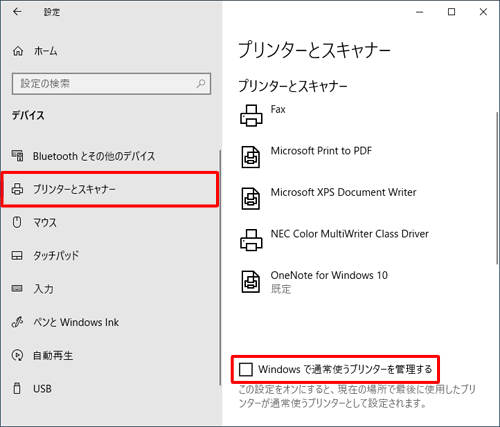The image size is (500, 427).
Task: Click the USB drive icon
Action: click(17, 389)
